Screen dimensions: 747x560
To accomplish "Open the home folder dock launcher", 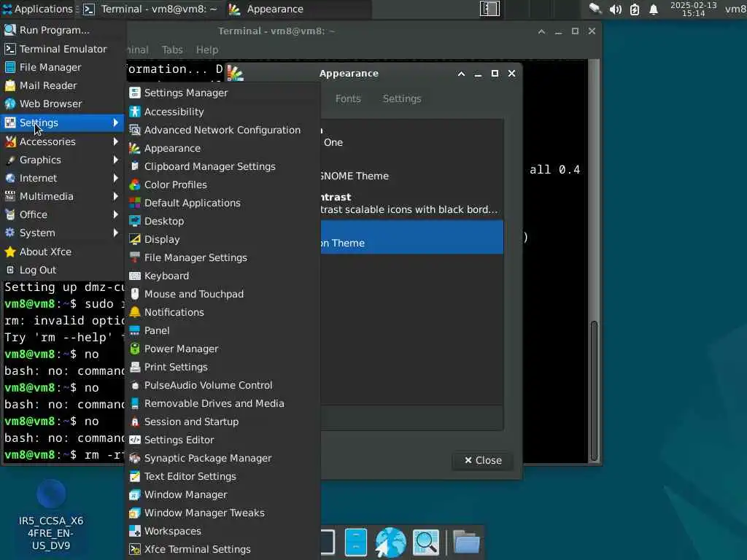I will point(466,542).
